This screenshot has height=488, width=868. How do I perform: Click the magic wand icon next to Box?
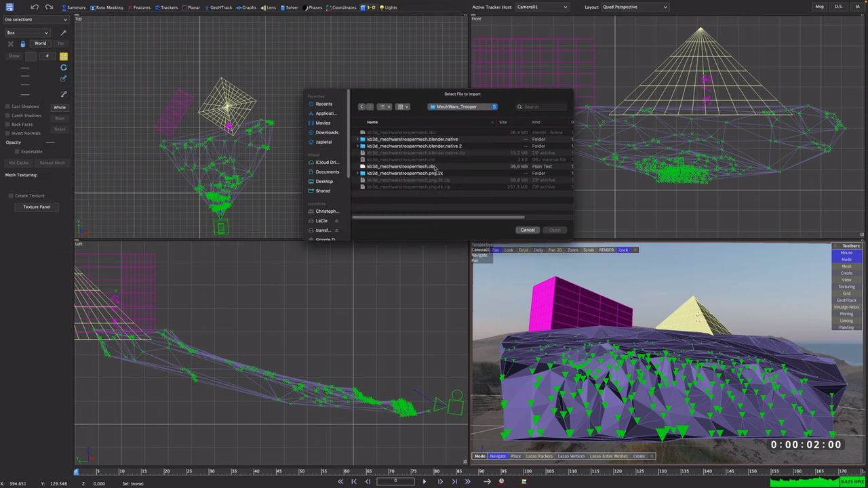[64, 33]
